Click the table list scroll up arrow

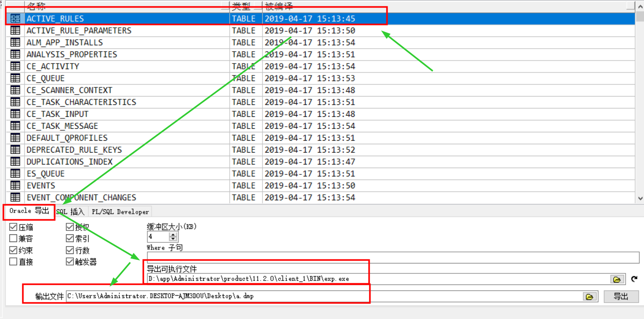click(640, 6)
